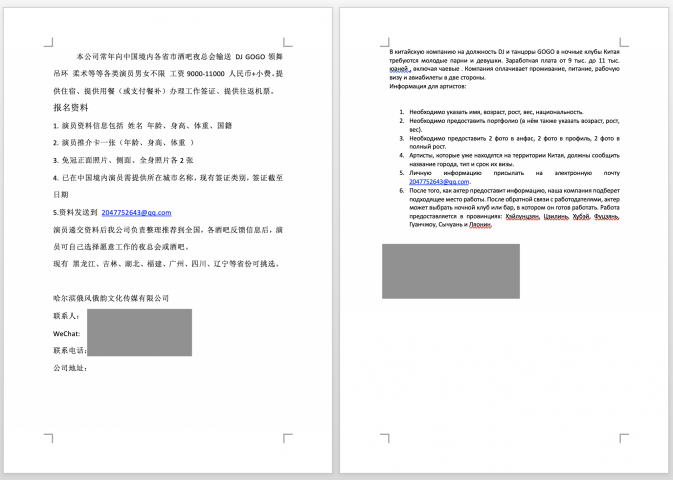Click the 联系电话 label

tap(70, 350)
